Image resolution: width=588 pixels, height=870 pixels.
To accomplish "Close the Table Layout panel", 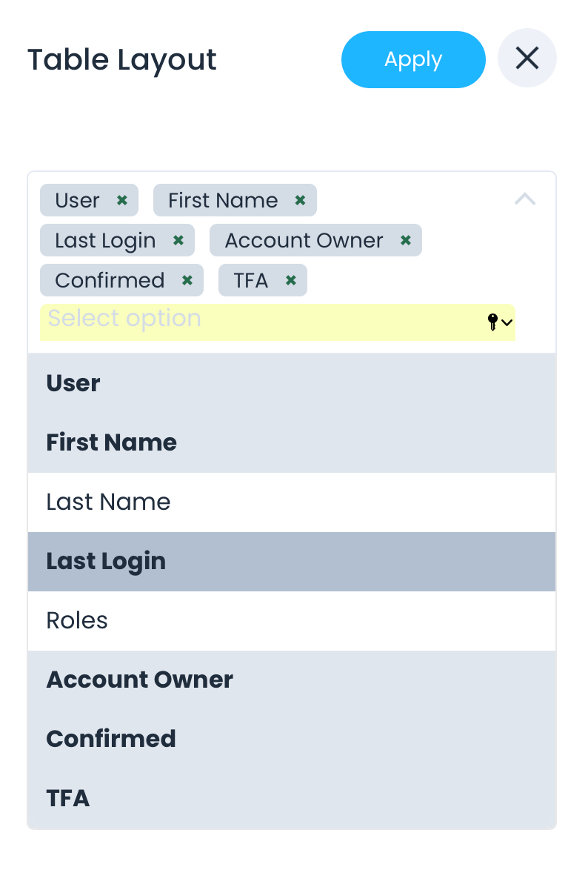I will (527, 59).
